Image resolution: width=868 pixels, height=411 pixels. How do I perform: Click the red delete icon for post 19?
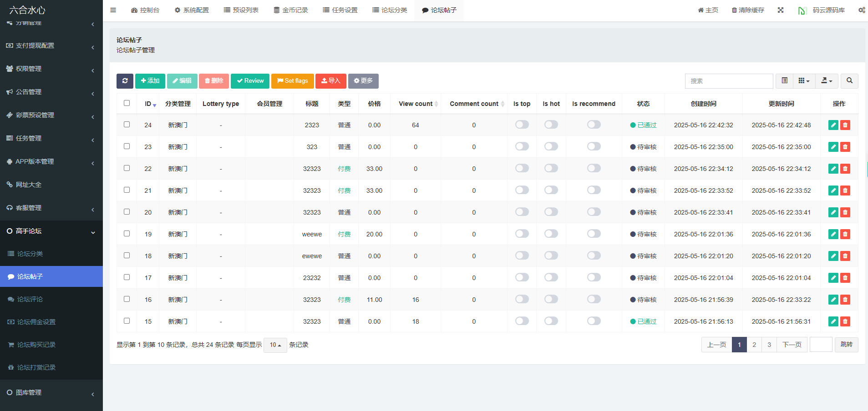[845, 234]
